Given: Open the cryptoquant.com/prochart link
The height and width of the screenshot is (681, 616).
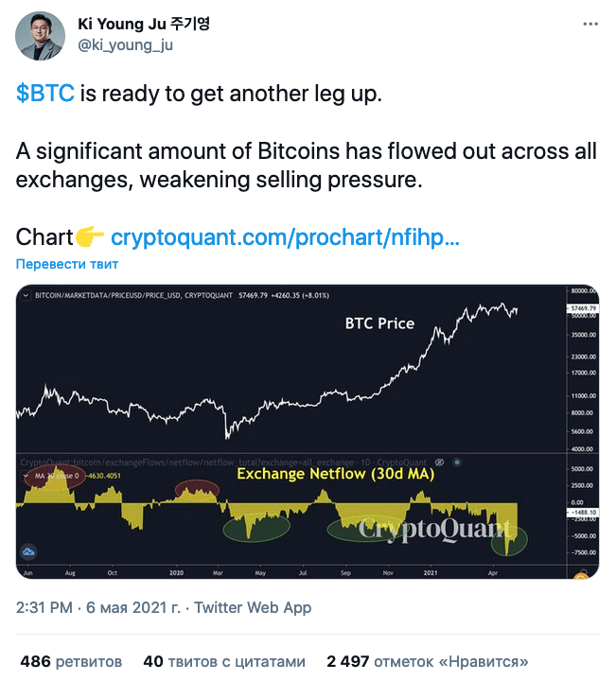Looking at the screenshot, I should [285, 237].
